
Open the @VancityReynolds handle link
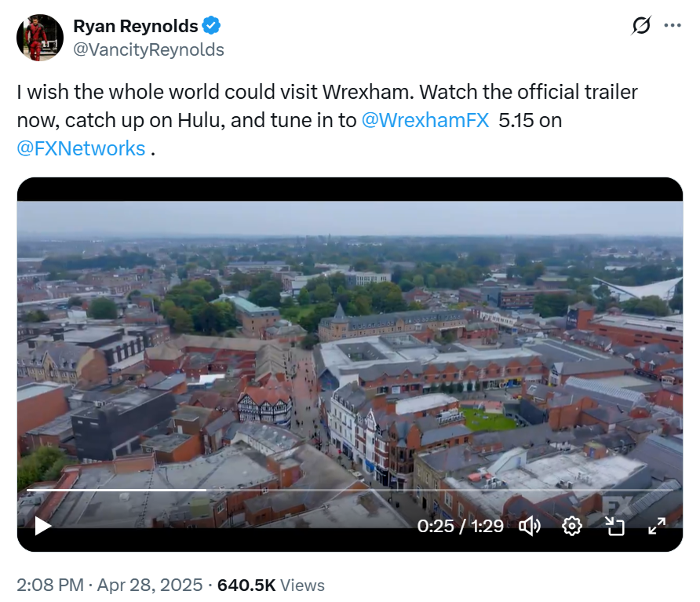click(x=148, y=49)
